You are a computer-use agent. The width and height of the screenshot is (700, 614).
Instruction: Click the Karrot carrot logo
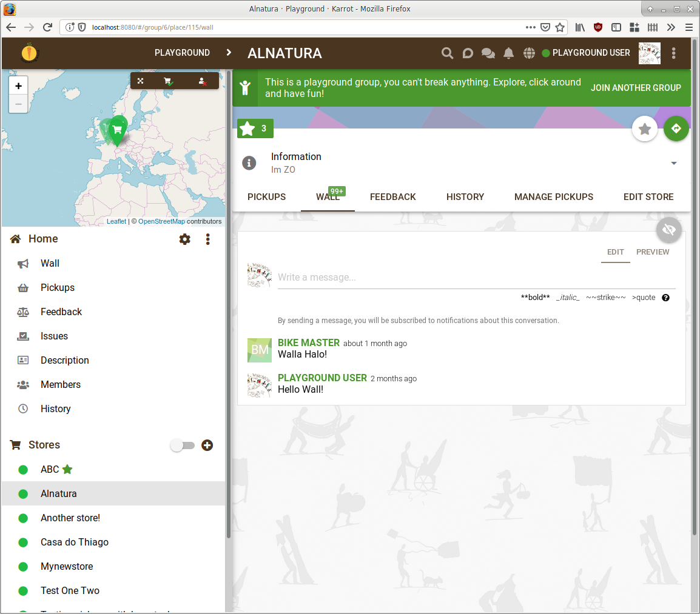click(x=30, y=53)
